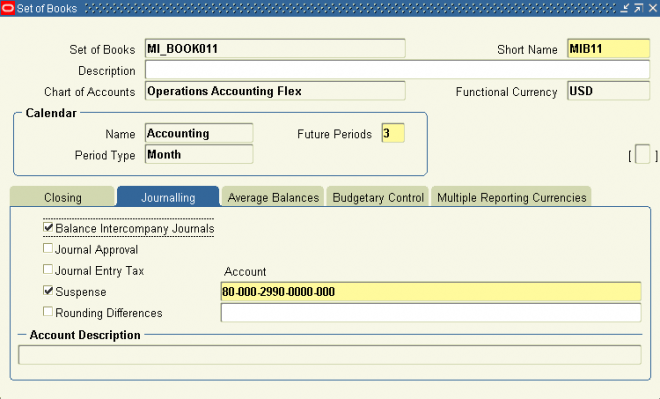Tick the Rounding Differences checkbox

[x=48, y=311]
